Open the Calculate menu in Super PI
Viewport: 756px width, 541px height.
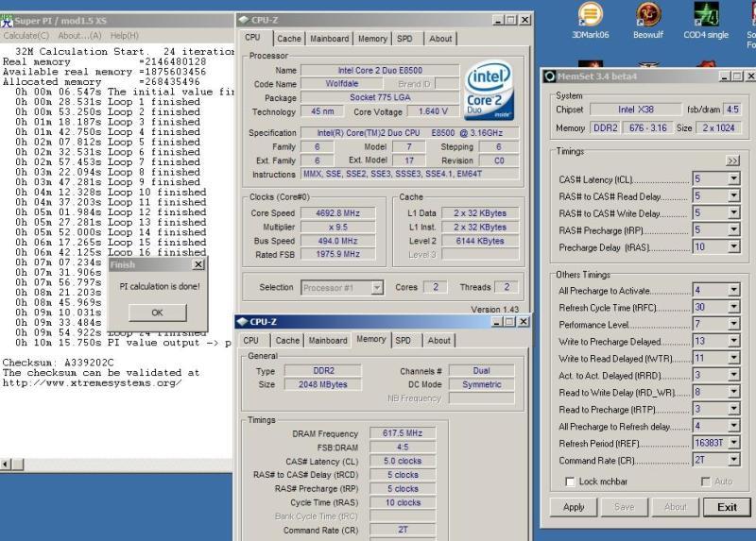26,36
